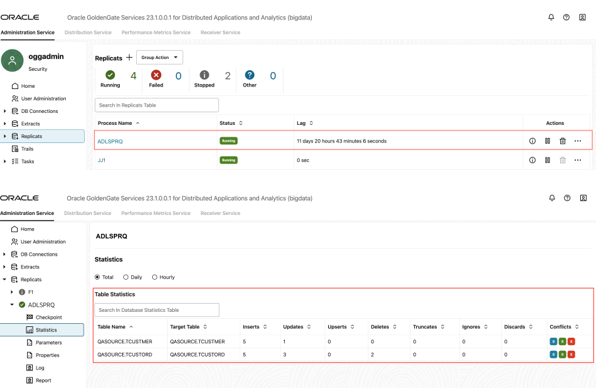Open user account icon on the Replicats page

[x=582, y=17]
